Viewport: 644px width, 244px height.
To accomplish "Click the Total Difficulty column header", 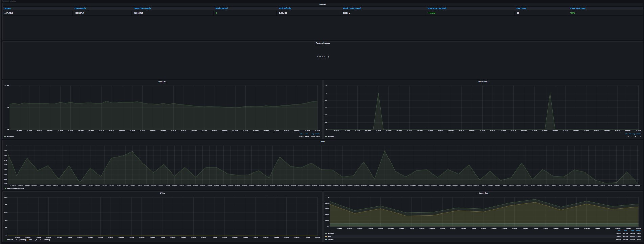I will coord(285,8).
